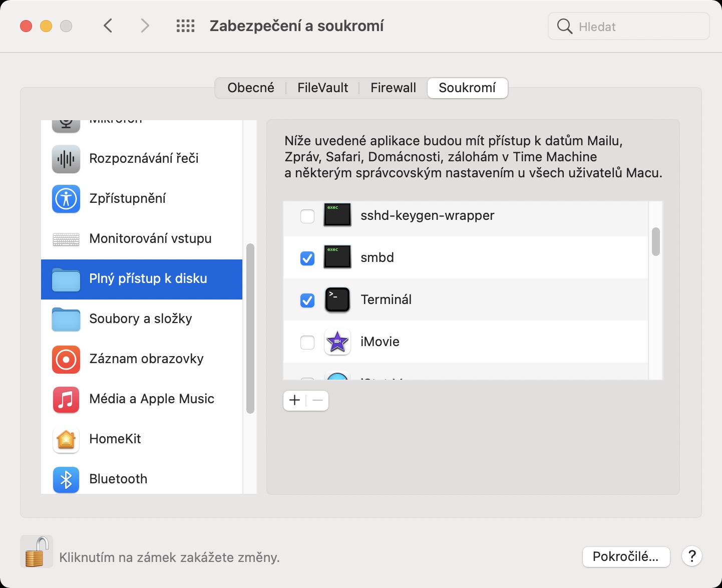The image size is (722, 588).
Task: Click the Terminál app icon
Action: pos(337,300)
